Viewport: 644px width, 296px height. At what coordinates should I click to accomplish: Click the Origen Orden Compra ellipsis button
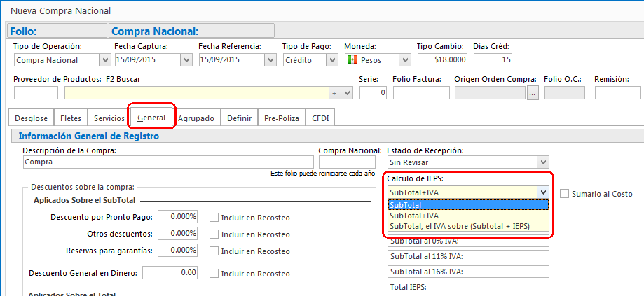click(533, 93)
